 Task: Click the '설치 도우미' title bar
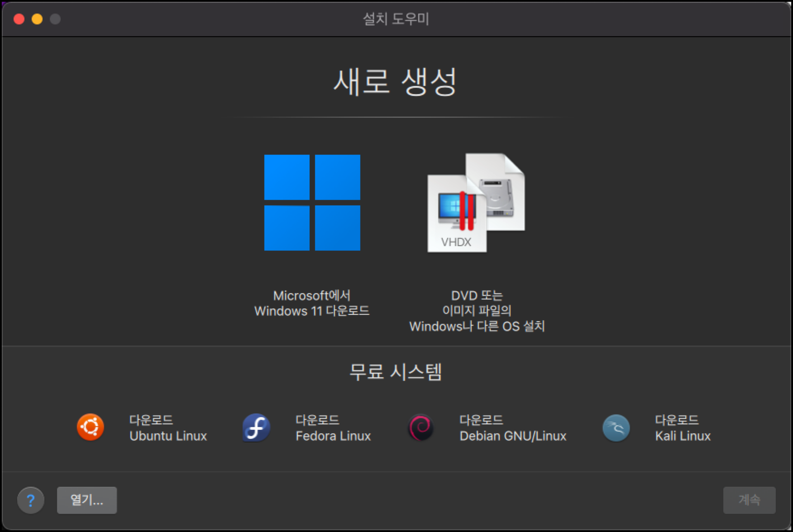point(396,19)
